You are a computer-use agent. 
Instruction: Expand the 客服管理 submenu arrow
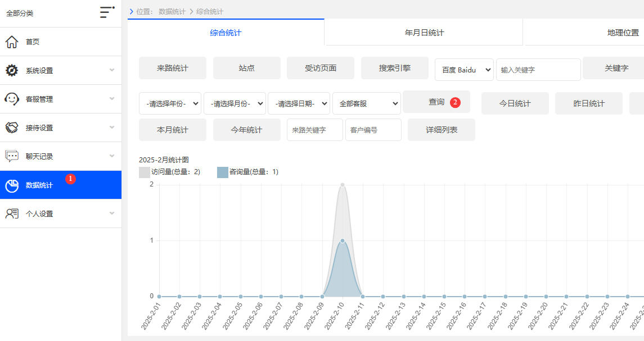[112, 99]
